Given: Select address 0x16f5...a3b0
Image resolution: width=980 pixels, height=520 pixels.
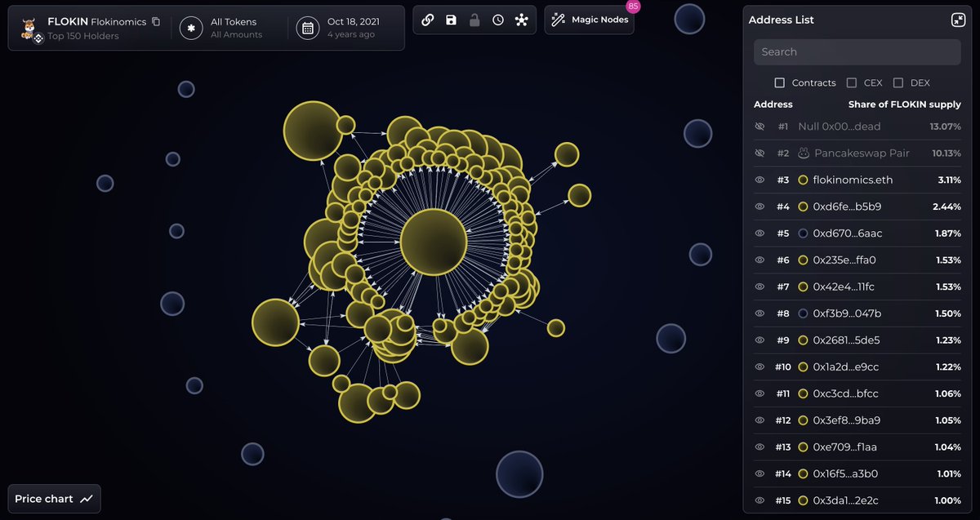Looking at the screenshot, I should (845, 473).
